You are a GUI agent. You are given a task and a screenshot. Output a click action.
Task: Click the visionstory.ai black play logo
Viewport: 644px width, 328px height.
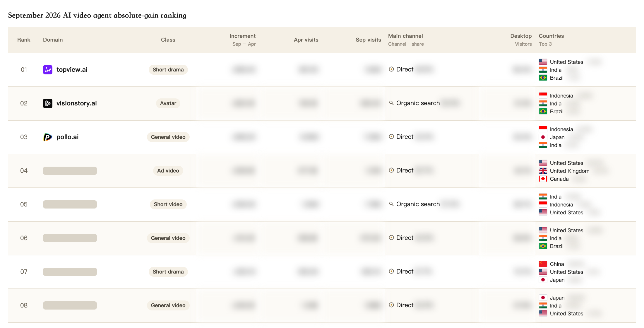[x=48, y=103]
